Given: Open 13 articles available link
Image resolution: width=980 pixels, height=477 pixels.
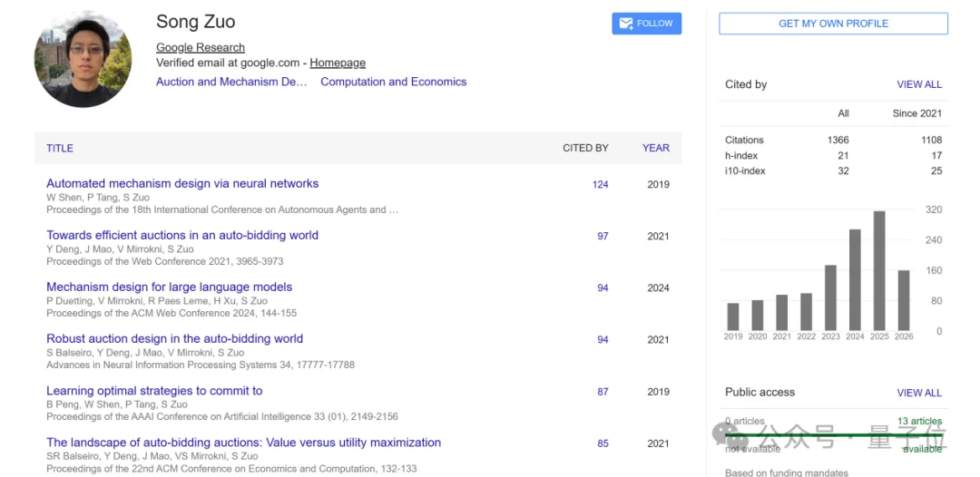Looking at the screenshot, I should click(x=919, y=421).
